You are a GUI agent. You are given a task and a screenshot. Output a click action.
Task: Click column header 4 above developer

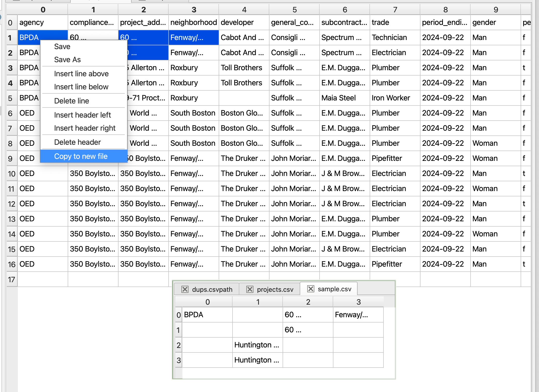pyautogui.click(x=244, y=10)
